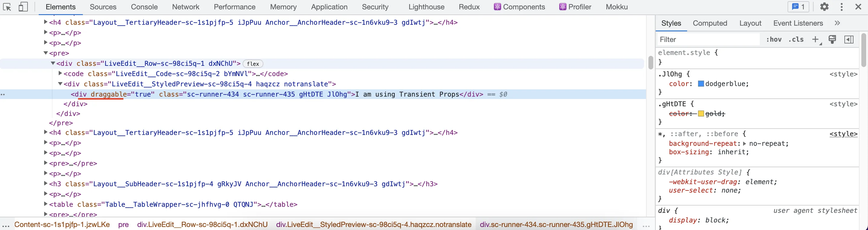Click the user-select: none declaration

click(x=705, y=191)
